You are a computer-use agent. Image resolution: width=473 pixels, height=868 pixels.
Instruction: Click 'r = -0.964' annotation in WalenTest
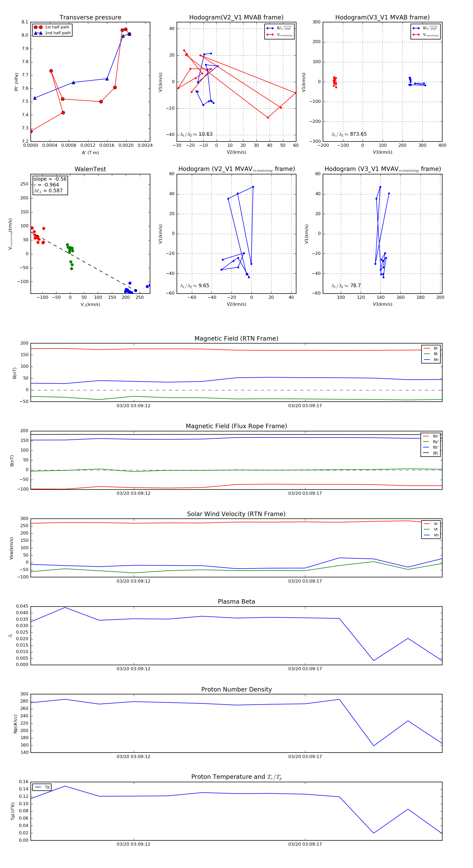47,185
